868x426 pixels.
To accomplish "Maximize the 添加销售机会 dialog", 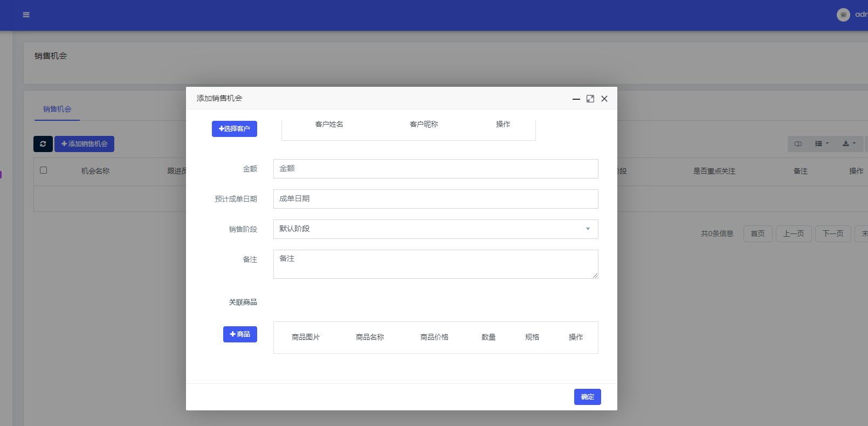I will click(590, 99).
